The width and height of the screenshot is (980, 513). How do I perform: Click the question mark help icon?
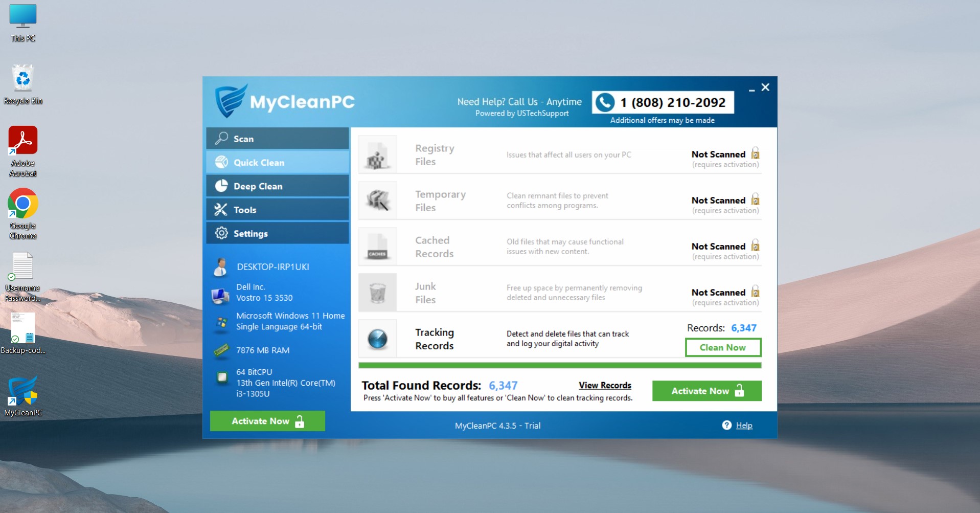(726, 425)
